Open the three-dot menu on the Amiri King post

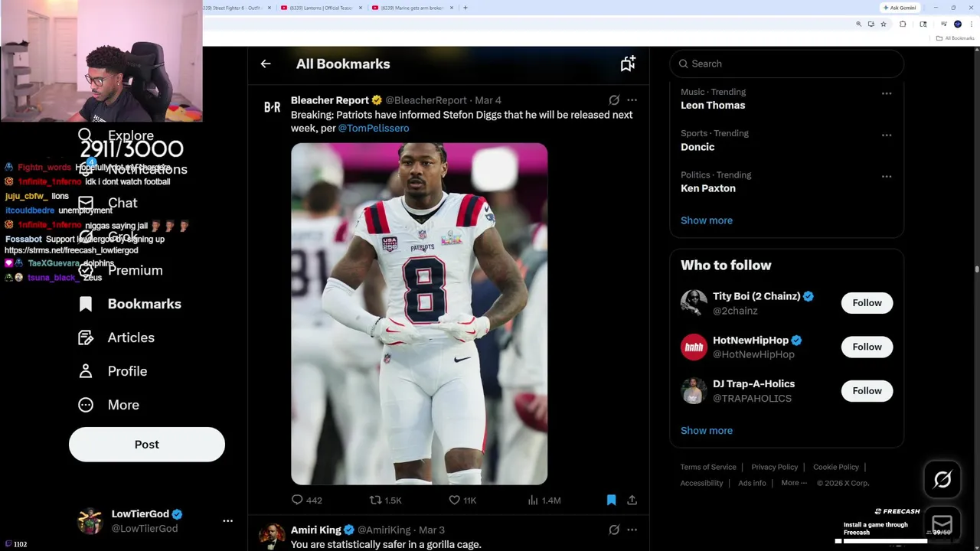[632, 530]
